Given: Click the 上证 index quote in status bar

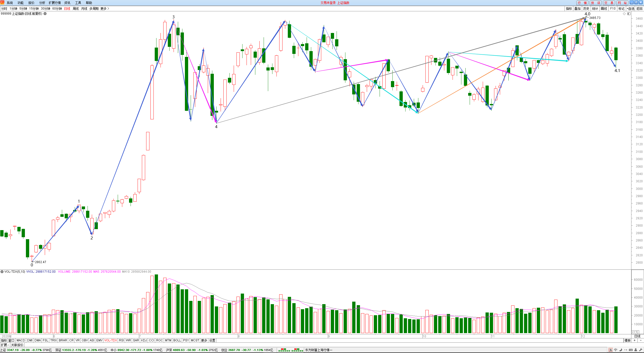Looking at the screenshot, I should click(26, 350).
